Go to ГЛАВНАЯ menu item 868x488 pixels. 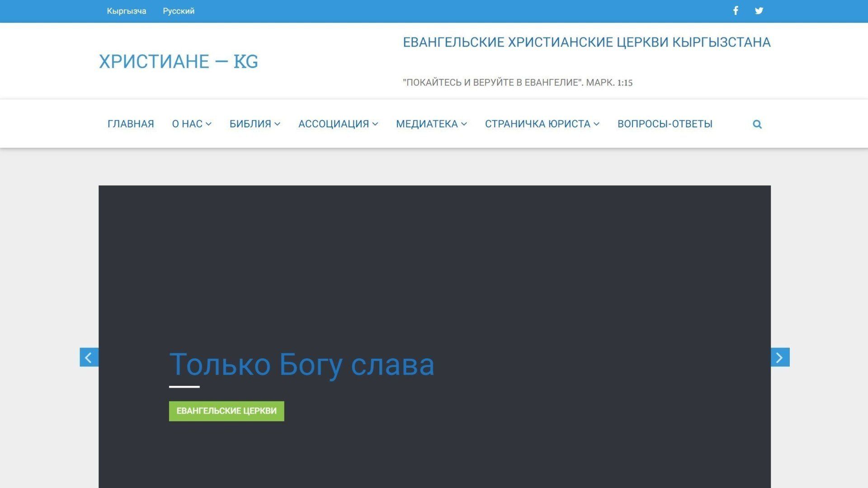tap(131, 124)
